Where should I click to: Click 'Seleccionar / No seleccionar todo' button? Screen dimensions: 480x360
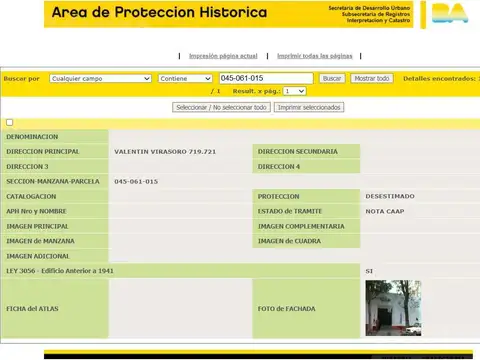[221, 107]
